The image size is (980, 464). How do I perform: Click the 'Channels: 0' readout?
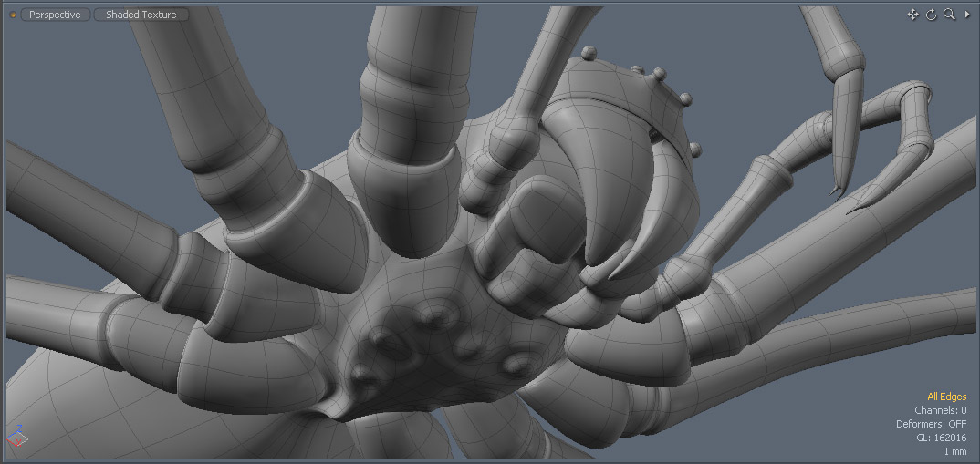[941, 410]
